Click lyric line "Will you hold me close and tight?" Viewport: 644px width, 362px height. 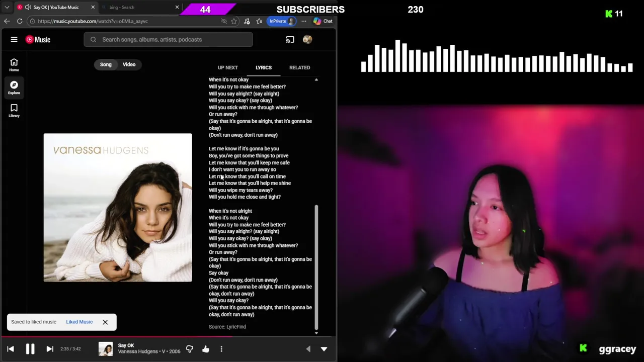(245, 197)
